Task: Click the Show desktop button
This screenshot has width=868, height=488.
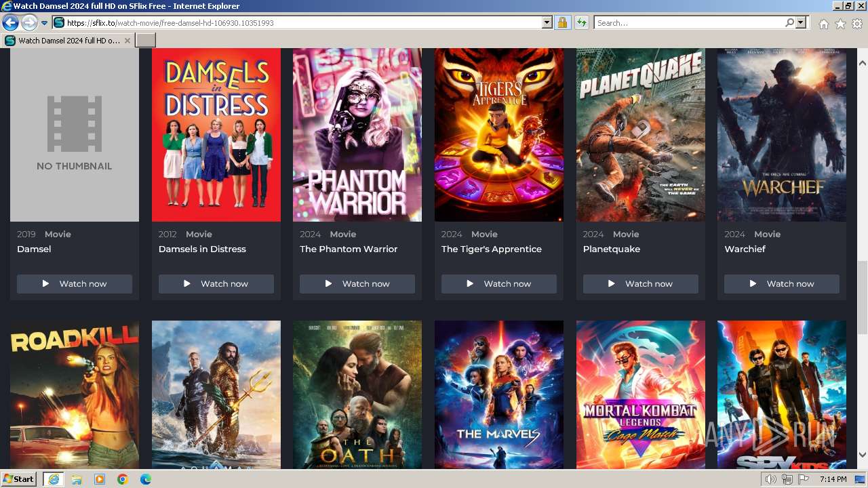Action: 861,479
